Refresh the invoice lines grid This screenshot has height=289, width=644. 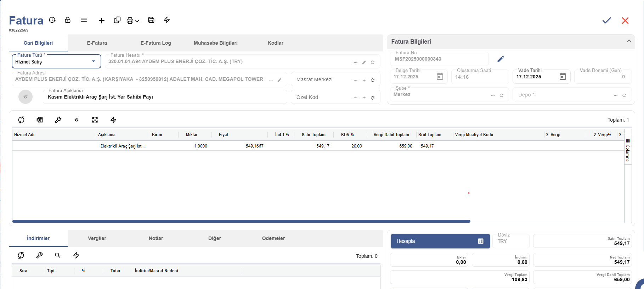(x=21, y=120)
